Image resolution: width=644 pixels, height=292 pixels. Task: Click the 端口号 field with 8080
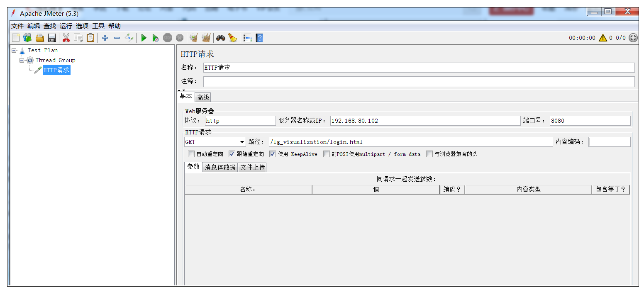(x=590, y=121)
